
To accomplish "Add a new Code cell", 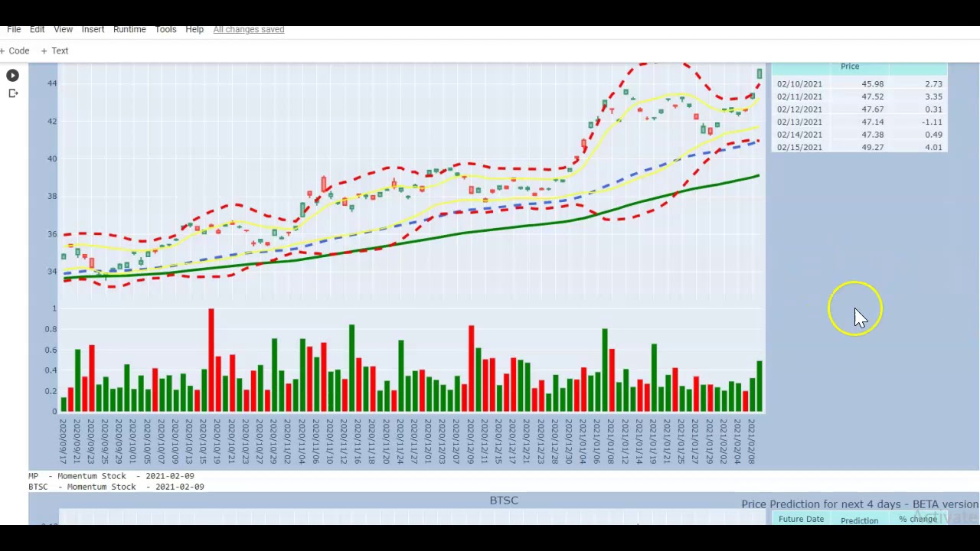I will 15,51.
